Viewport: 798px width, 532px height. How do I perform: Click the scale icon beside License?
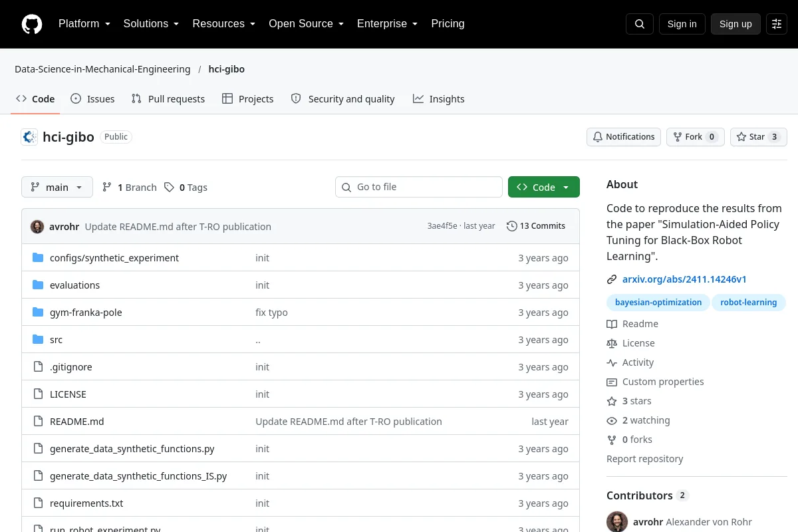[x=612, y=343]
